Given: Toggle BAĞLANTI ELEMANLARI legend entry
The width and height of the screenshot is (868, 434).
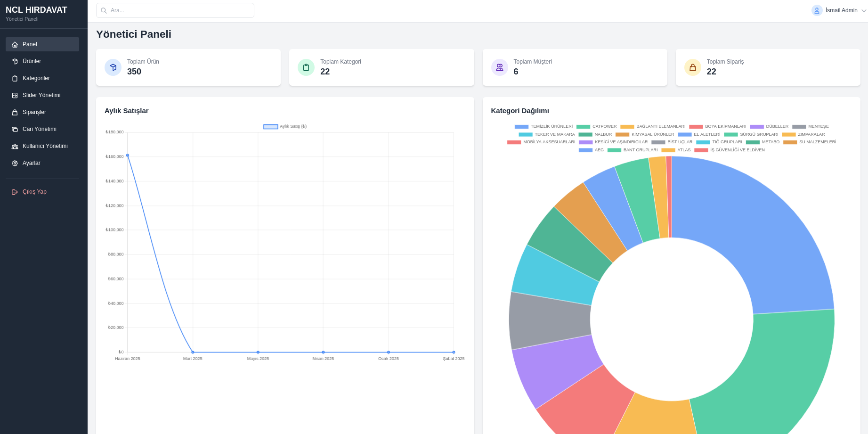Looking at the screenshot, I should pos(653,126).
